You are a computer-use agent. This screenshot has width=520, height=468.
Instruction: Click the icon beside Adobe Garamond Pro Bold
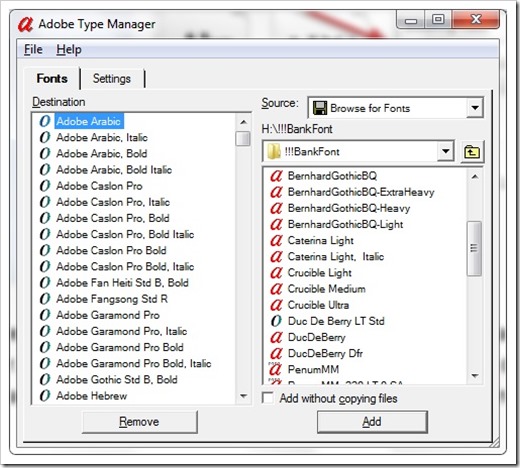pyautogui.click(x=45, y=347)
